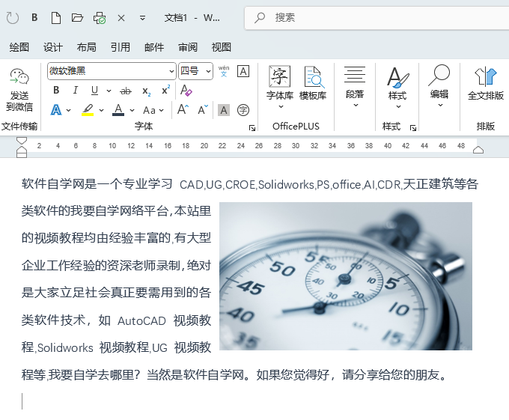Expand text effects dropdown arrow

[69, 110]
